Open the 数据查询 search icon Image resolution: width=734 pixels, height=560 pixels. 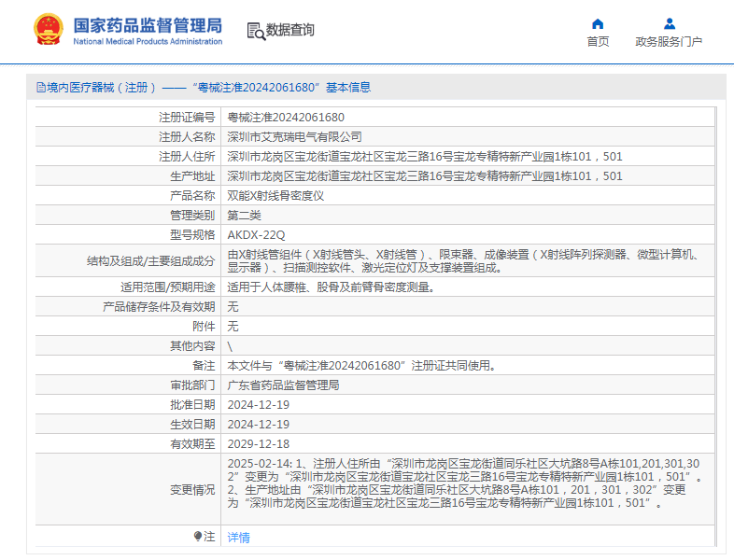[256, 31]
